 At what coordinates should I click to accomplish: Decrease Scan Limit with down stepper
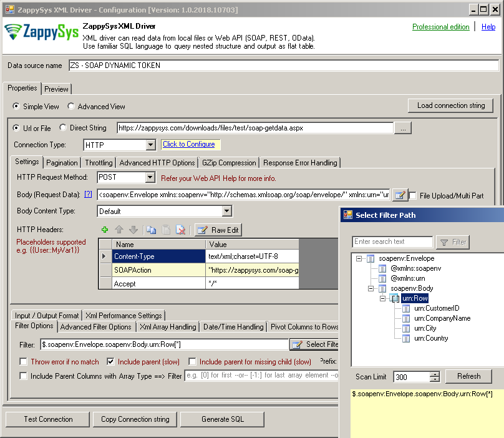coord(435,379)
